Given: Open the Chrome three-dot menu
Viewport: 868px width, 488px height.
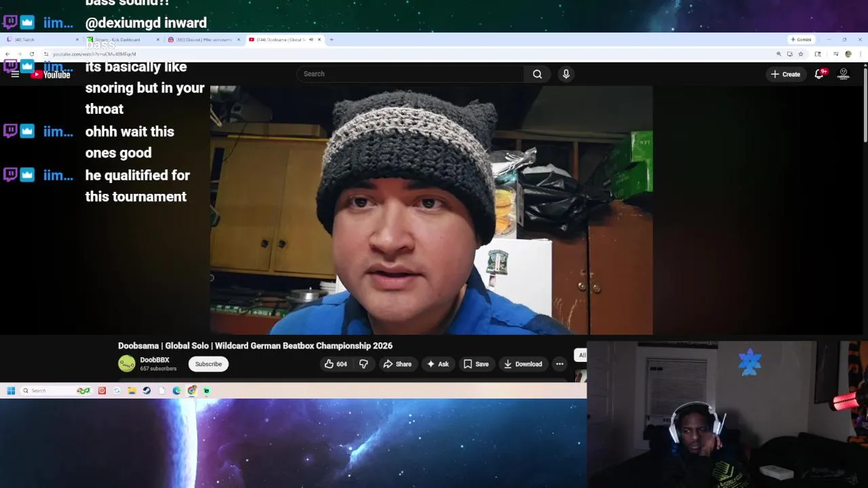Looking at the screenshot, I should tap(860, 54).
